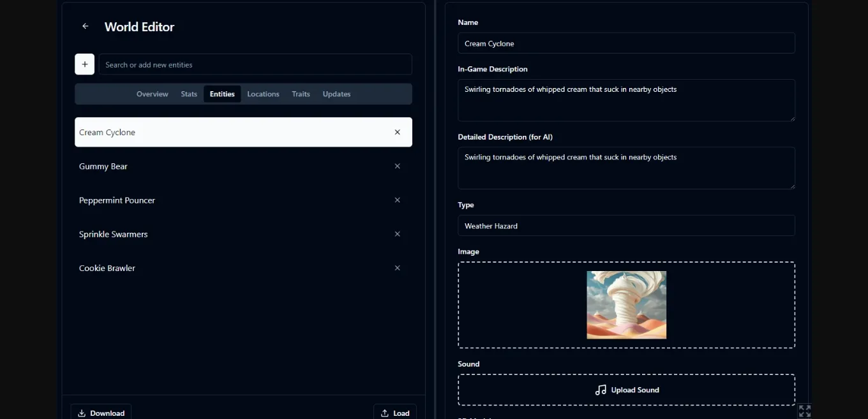The width and height of the screenshot is (868, 419).
Task: Switch to the Stats tab
Action: tap(189, 94)
